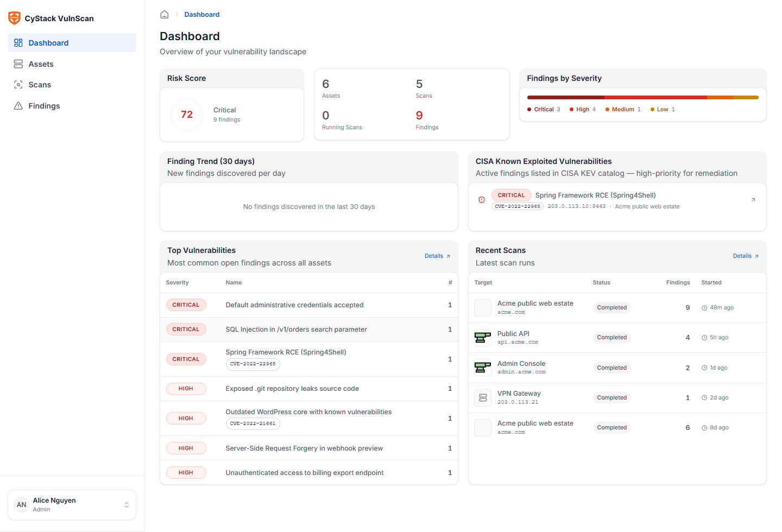Click the Dashboard breadcrumb link
782x532 pixels.
click(x=202, y=15)
